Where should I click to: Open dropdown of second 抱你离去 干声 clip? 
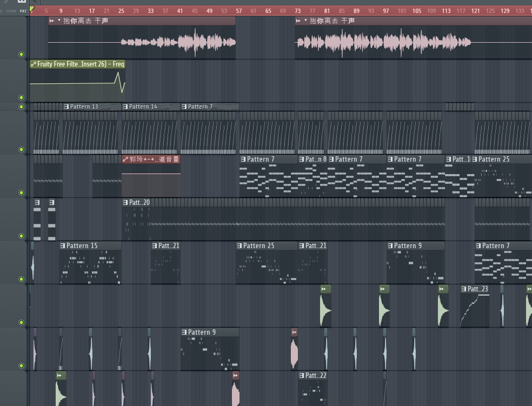[298, 21]
